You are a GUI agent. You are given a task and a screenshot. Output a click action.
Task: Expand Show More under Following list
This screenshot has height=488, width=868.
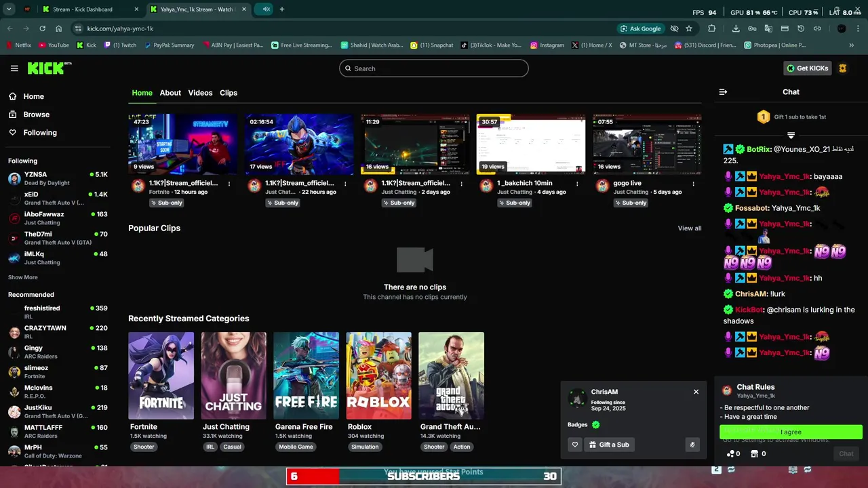(x=23, y=277)
